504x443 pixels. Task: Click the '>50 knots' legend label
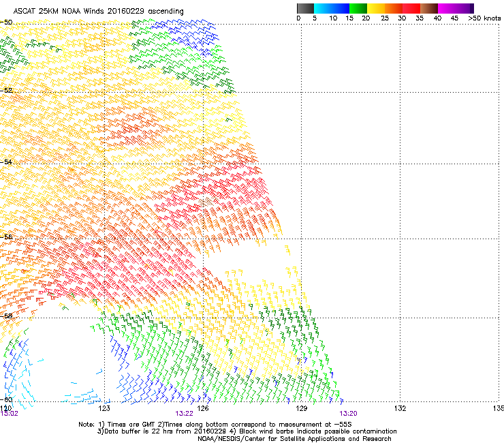(x=484, y=18)
